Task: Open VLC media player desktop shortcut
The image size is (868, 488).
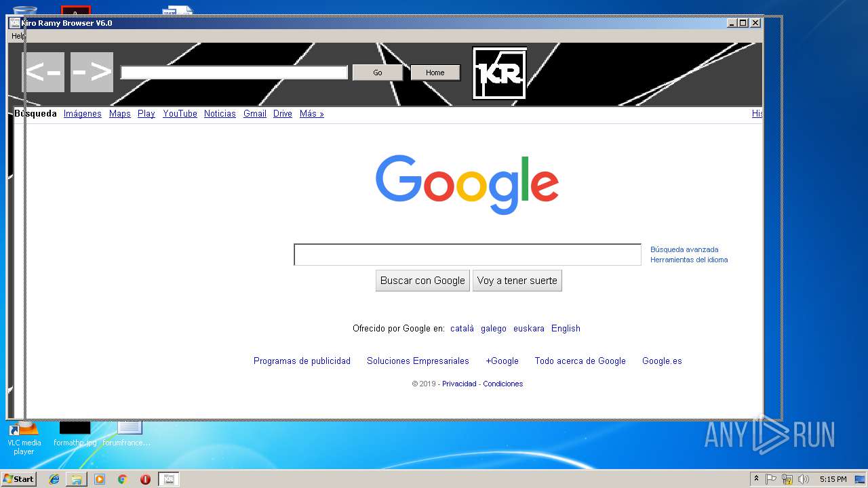Action: coord(24,438)
